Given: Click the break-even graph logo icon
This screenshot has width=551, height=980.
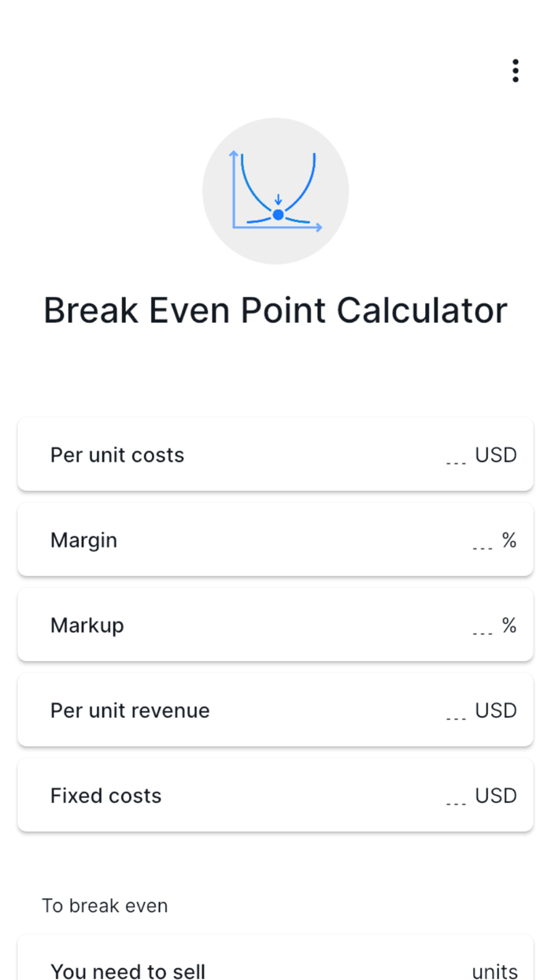Looking at the screenshot, I should (275, 190).
